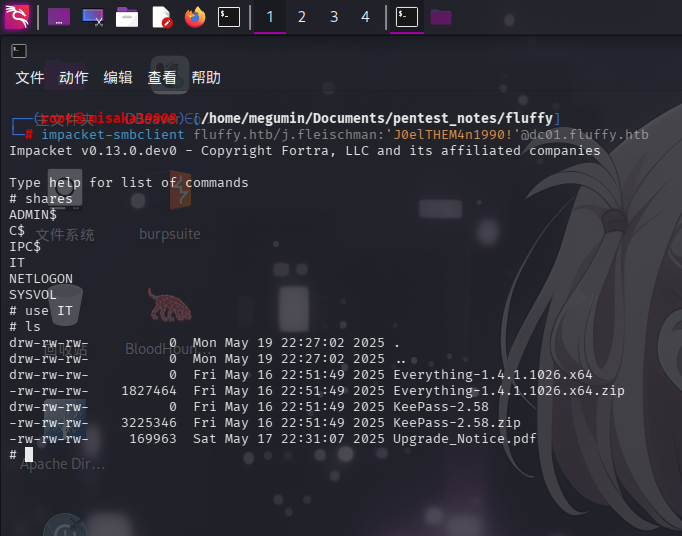Image resolution: width=682 pixels, height=536 pixels.
Task: Click the KeePass-2.58.zip filename
Action: pyautogui.click(x=457, y=422)
